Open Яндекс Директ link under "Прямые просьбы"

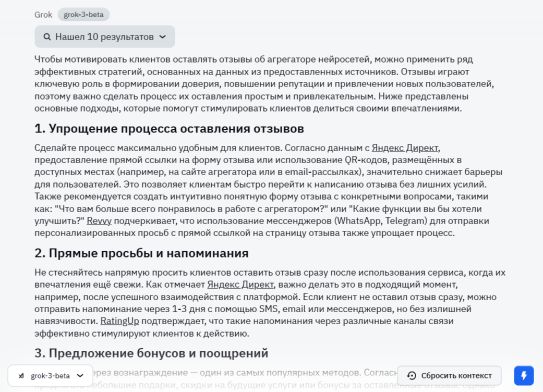pos(240,285)
